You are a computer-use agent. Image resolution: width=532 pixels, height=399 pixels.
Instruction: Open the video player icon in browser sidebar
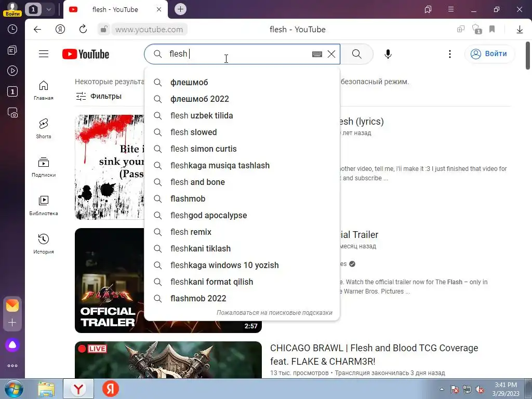click(x=12, y=71)
